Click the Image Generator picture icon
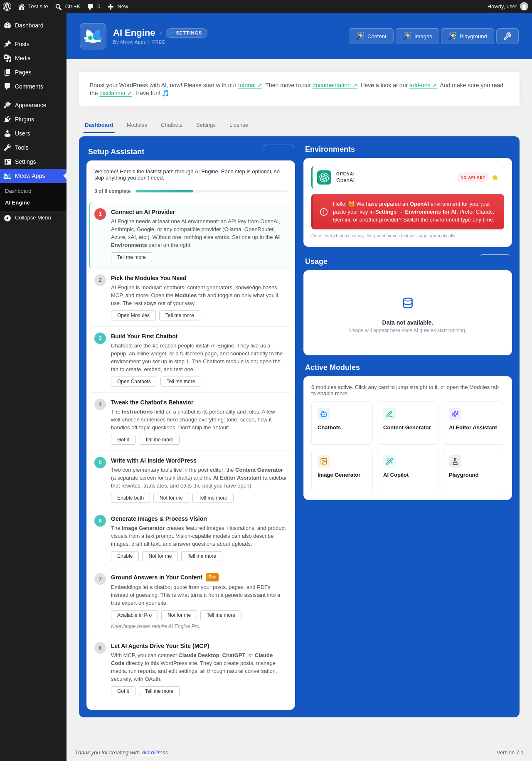This screenshot has width=532, height=761. [324, 461]
